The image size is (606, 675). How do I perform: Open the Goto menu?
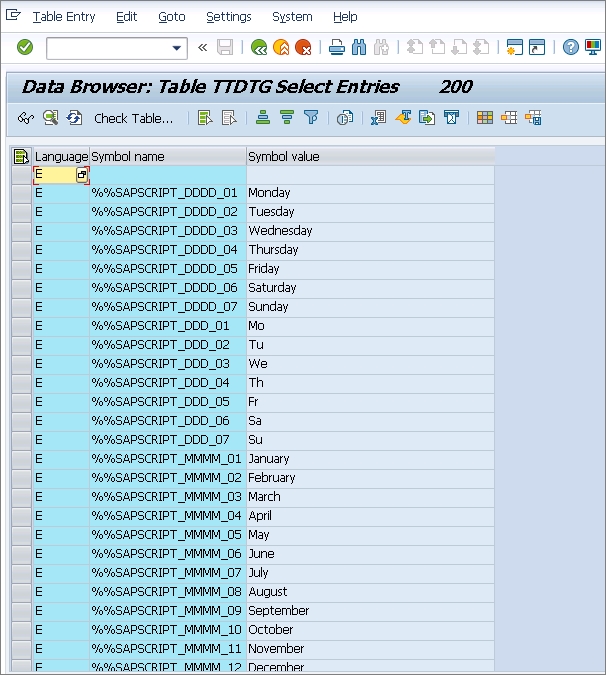point(172,17)
